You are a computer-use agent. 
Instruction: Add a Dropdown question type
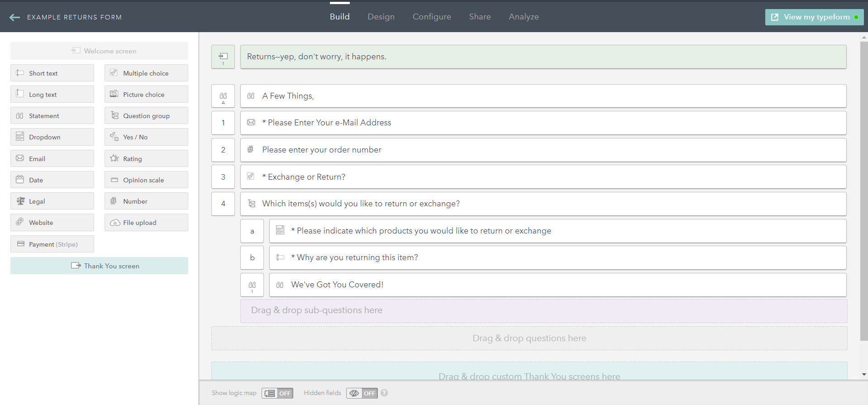click(52, 137)
